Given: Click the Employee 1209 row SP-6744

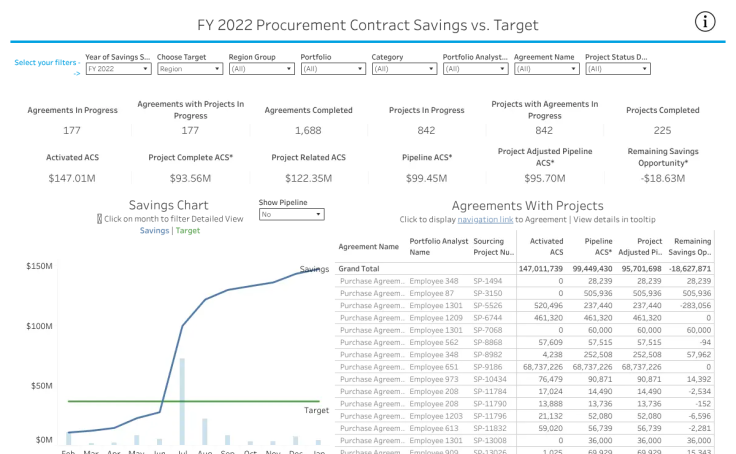Looking at the screenshot, I should (525, 318).
